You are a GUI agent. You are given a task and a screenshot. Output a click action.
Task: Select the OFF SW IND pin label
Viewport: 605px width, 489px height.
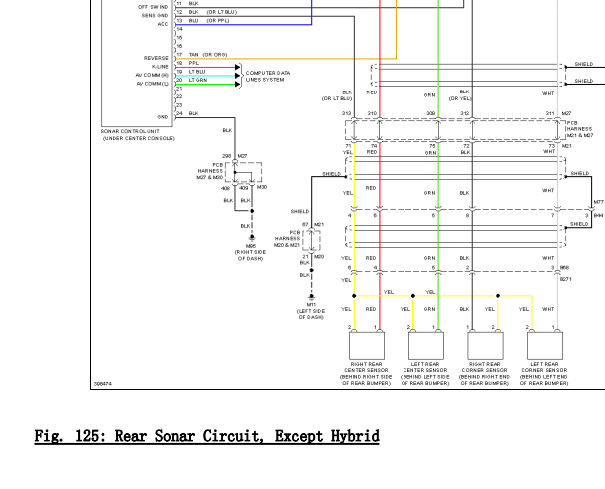point(153,7)
